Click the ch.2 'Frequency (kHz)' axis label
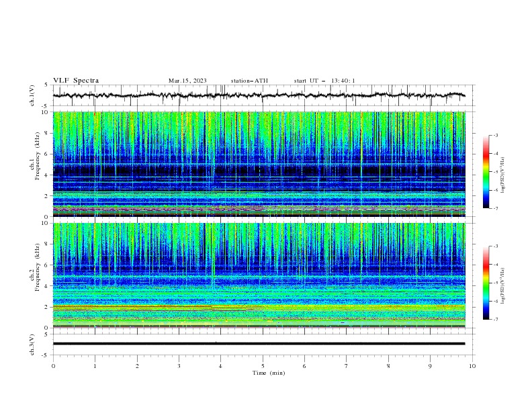Viewport: 532px width, 411px height. 38,267
